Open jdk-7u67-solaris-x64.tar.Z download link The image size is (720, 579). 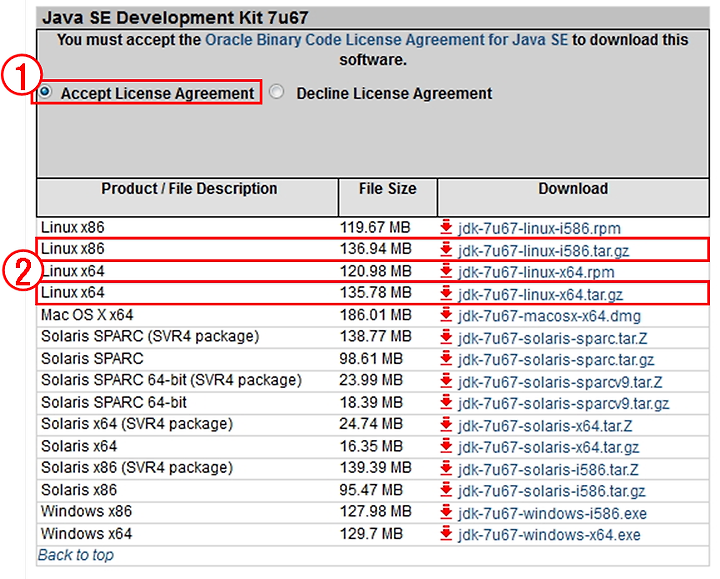(x=545, y=426)
